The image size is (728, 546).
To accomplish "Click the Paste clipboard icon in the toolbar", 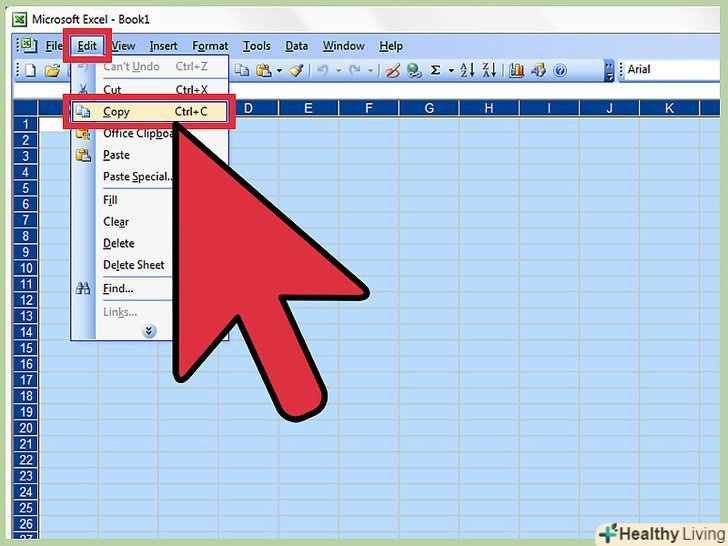I will [x=263, y=71].
